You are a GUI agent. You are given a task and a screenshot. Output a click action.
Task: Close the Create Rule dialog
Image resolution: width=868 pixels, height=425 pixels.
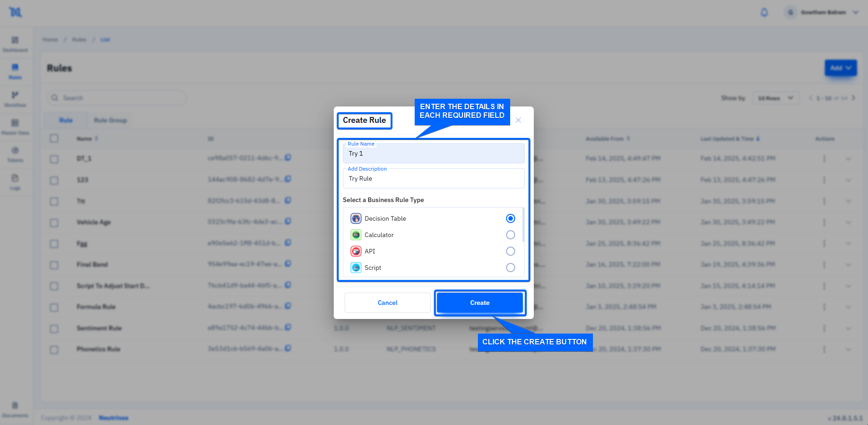[x=518, y=120]
